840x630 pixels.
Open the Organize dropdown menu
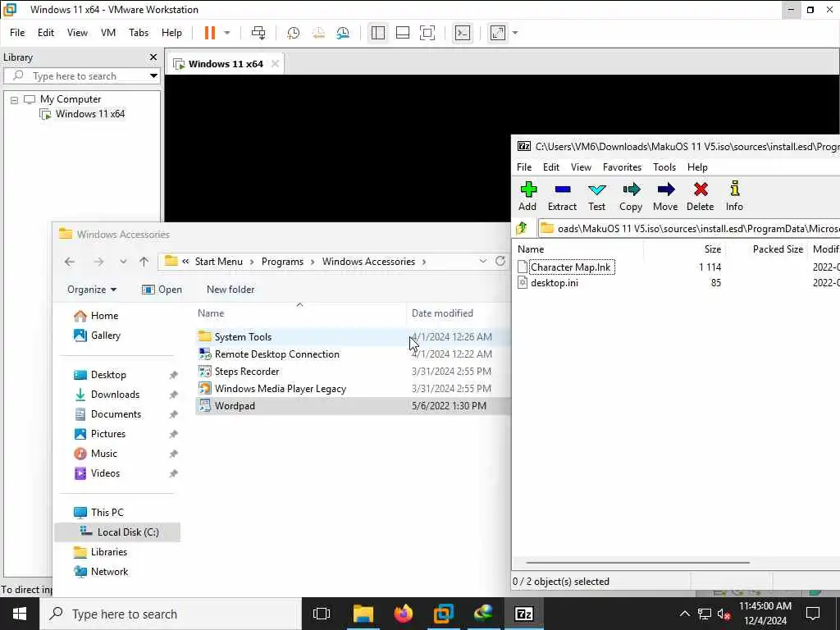[x=92, y=290]
